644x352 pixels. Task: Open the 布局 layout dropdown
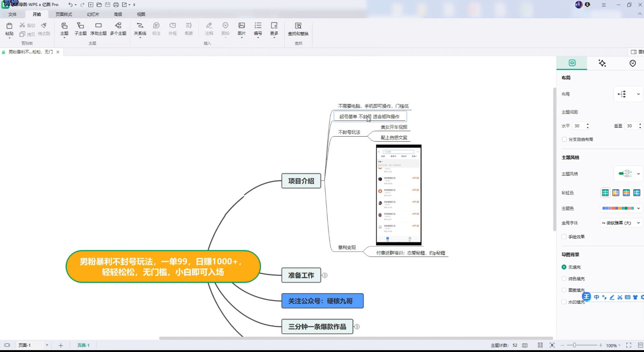[628, 94]
